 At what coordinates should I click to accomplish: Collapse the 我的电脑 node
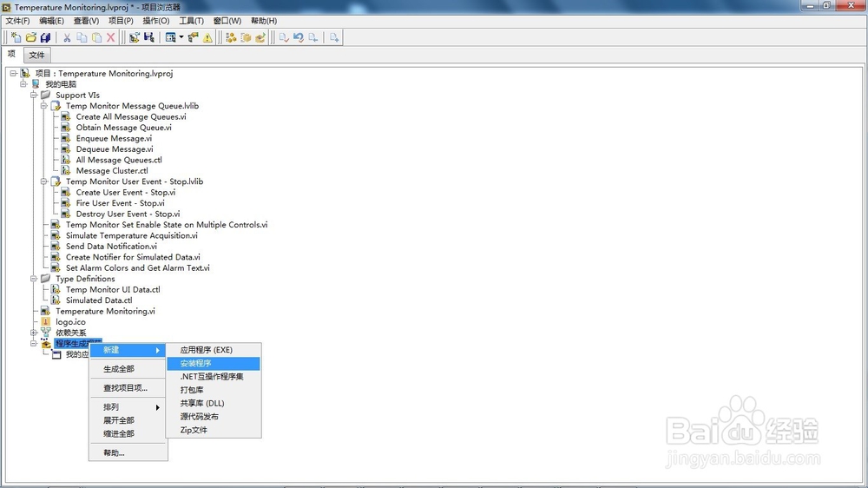pos(23,84)
